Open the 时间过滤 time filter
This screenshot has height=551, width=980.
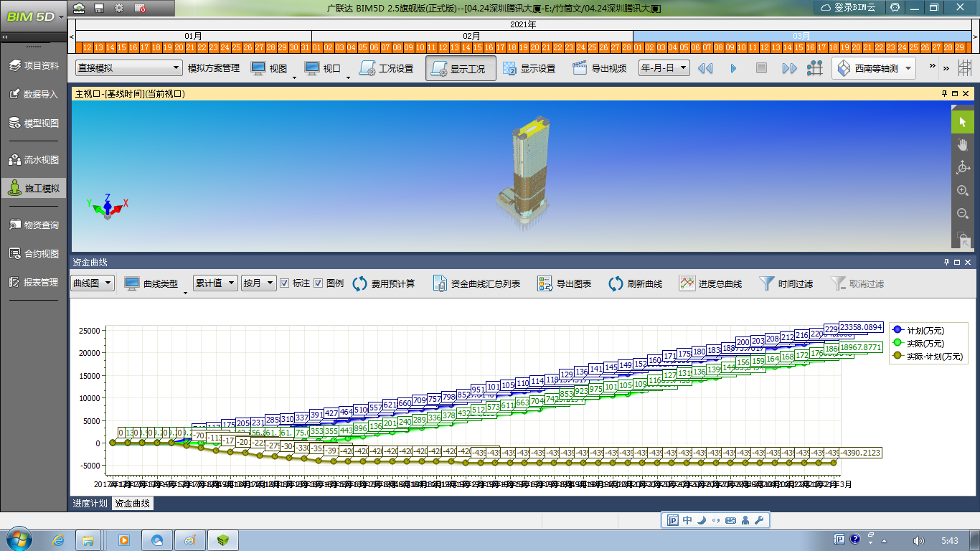(x=767, y=283)
